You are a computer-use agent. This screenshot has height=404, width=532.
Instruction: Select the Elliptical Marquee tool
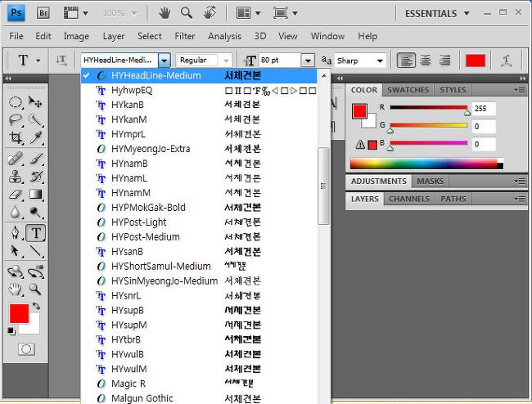coord(16,101)
